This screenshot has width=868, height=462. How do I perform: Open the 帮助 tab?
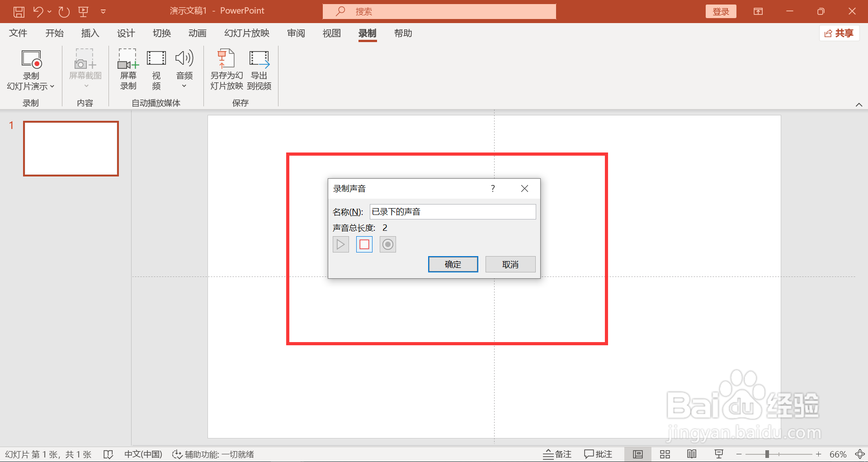[403, 33]
